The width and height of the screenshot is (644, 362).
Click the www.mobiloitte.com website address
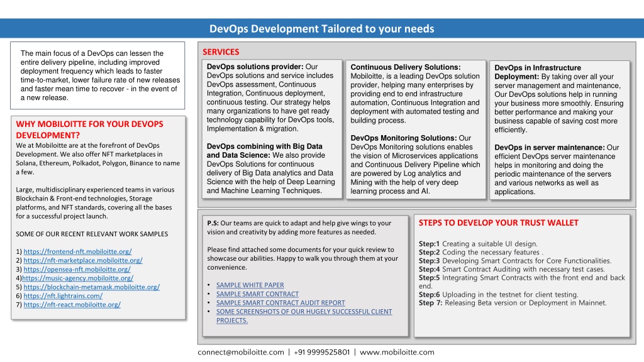click(397, 352)
